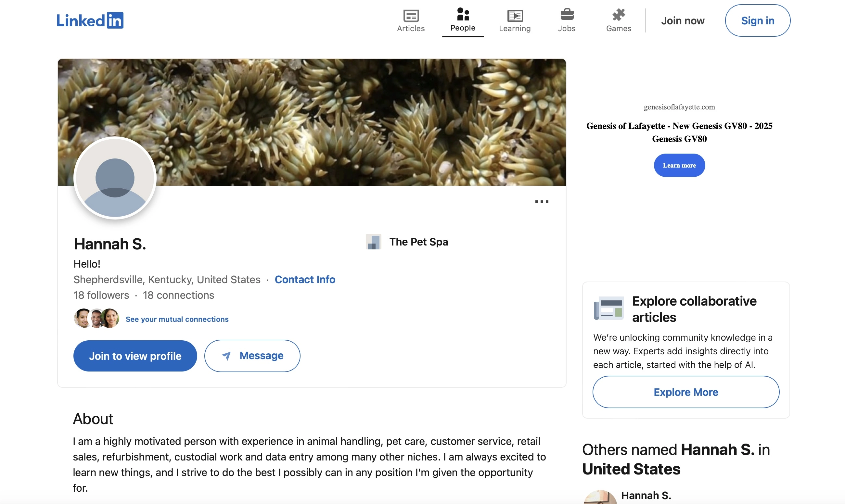Screen dimensions: 845x504
Task: Go to the Learning section
Action: (514, 21)
